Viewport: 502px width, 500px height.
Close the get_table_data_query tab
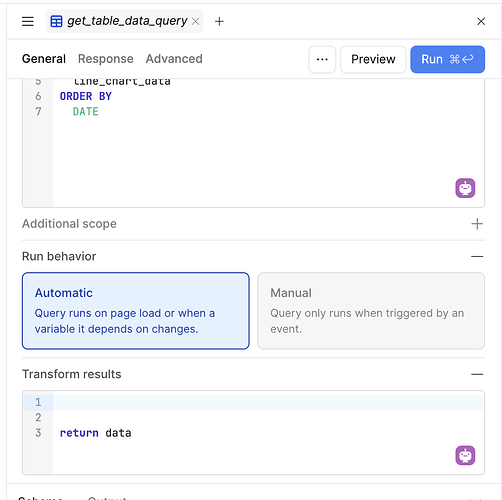tap(196, 22)
